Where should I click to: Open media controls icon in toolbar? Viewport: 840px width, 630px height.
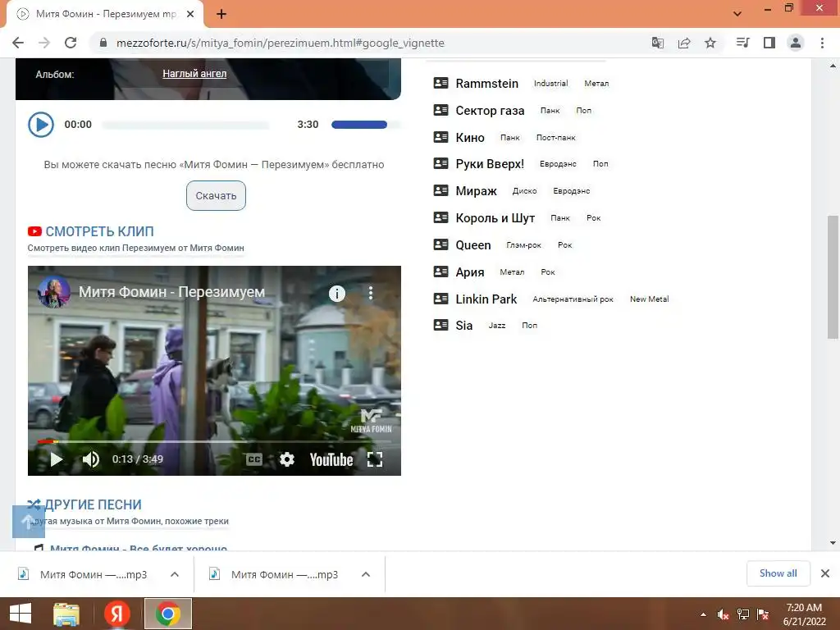coord(742,43)
